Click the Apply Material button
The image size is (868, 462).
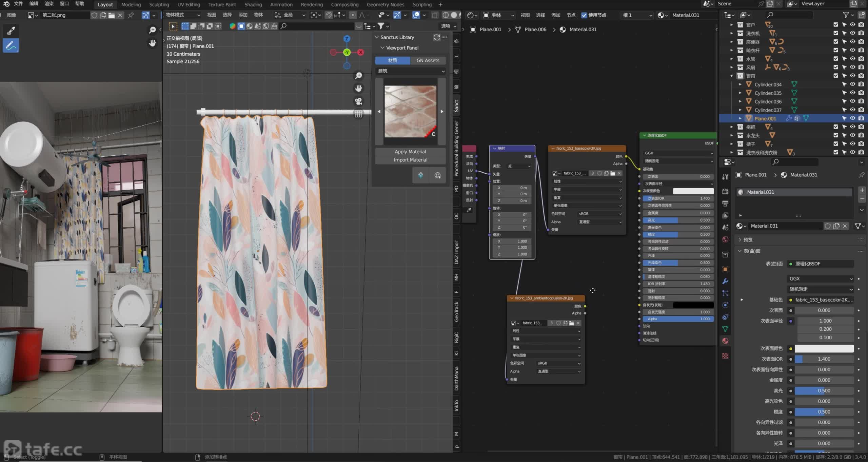410,152
